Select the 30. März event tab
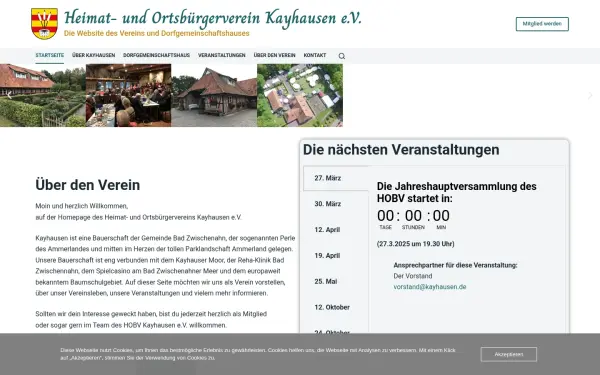 tap(336, 204)
